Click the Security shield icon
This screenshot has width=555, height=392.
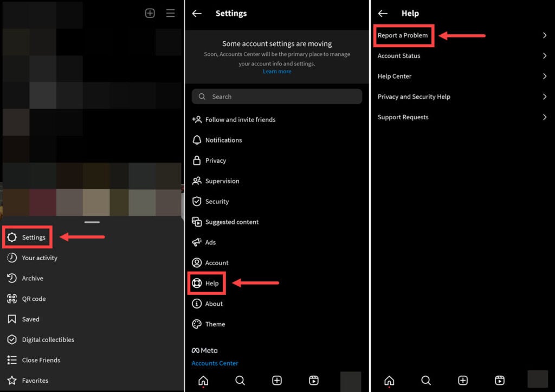[197, 202]
